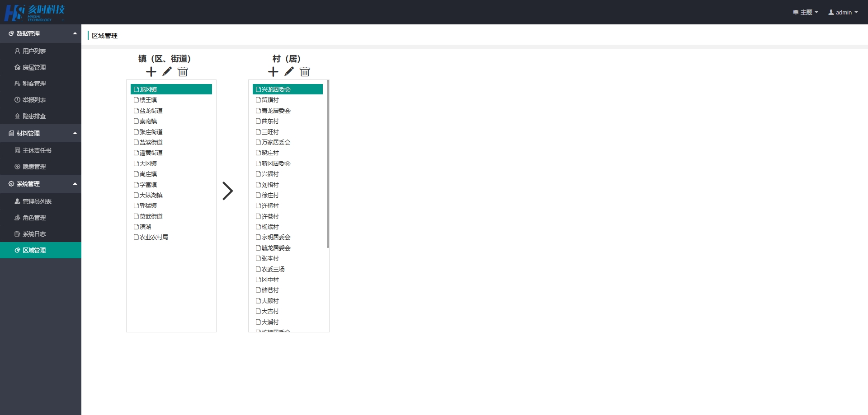Click the add icon under 村（居）
The height and width of the screenshot is (415, 868).
[x=273, y=72]
